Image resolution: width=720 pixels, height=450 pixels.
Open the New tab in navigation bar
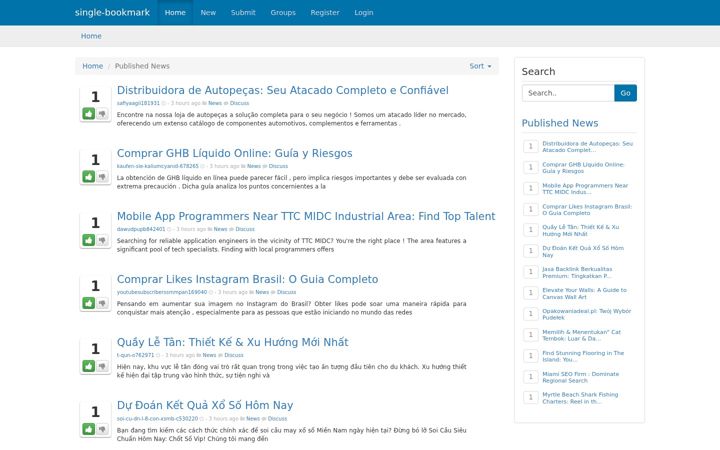[208, 12]
